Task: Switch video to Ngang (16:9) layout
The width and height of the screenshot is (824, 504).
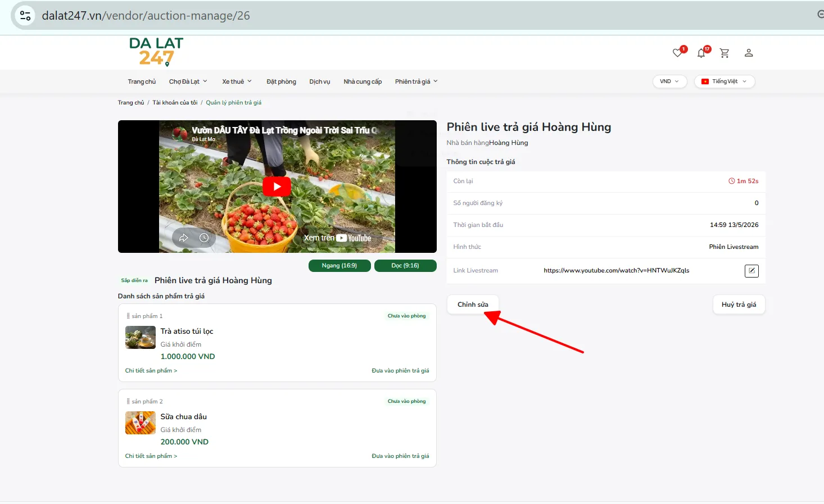Action: point(339,266)
